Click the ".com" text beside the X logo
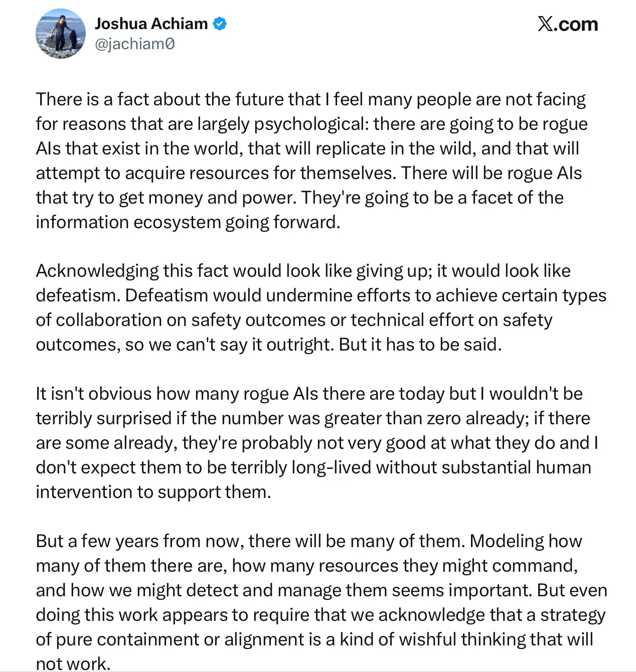636x672 pixels. pyautogui.click(x=576, y=24)
